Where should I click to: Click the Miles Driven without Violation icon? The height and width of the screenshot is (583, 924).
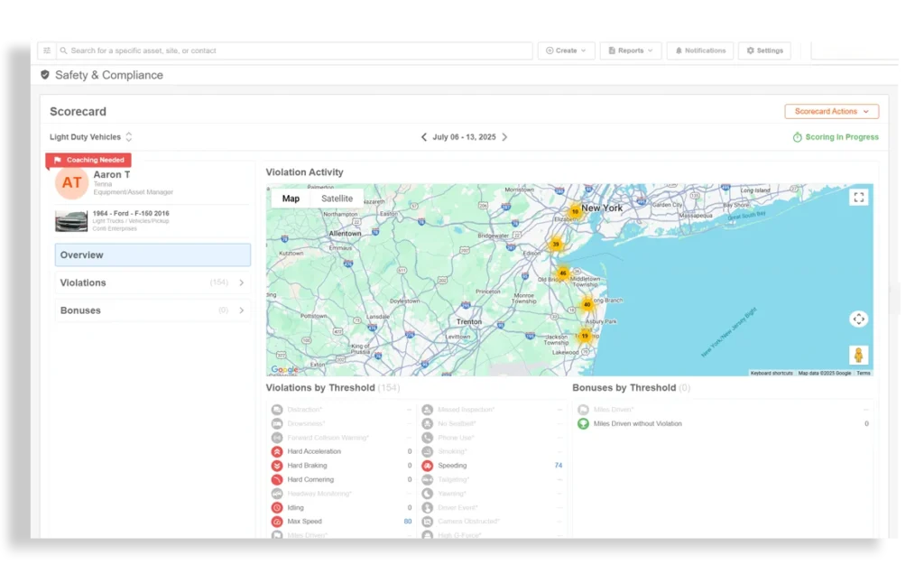click(583, 423)
